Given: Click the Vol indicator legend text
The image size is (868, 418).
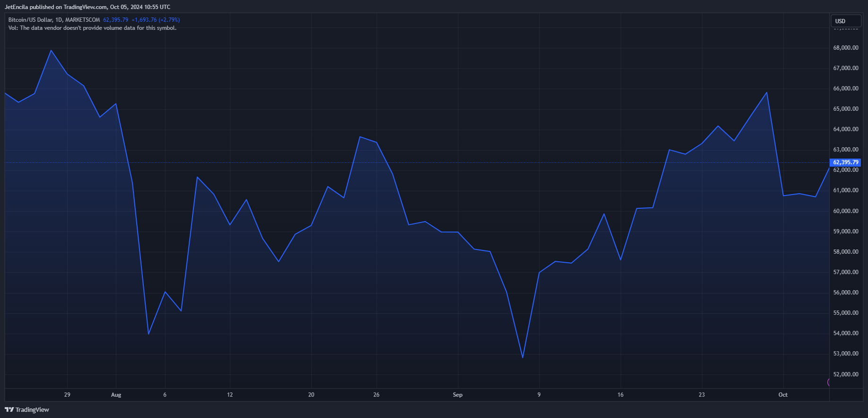Looking at the screenshot, I should point(92,28).
